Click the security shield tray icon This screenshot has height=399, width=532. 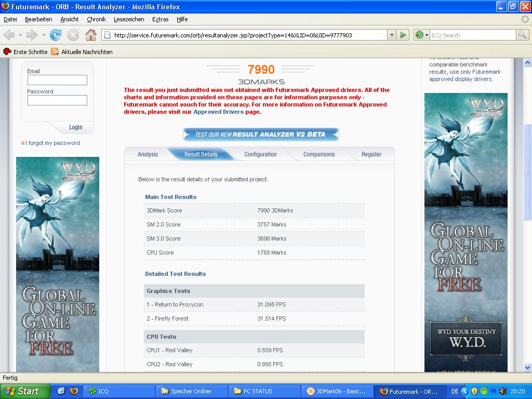pyautogui.click(x=474, y=391)
